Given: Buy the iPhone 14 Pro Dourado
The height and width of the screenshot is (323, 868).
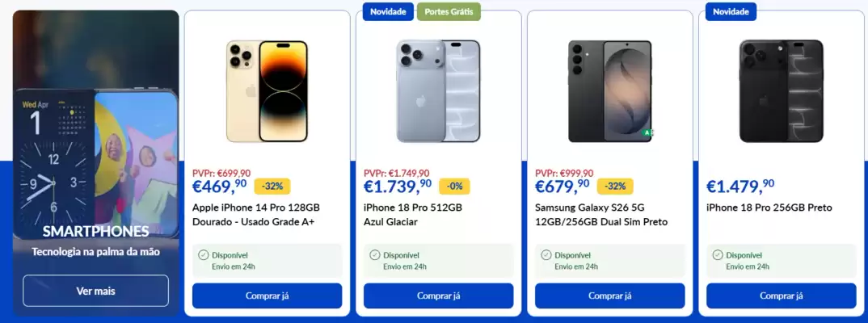Looking at the screenshot, I should tap(268, 296).
